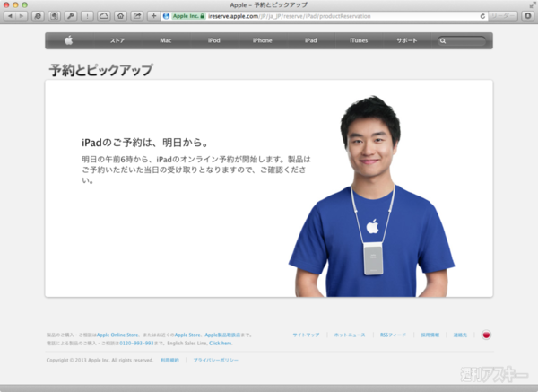Click the Japan flag country selector icon
The width and height of the screenshot is (538, 392).
point(486,335)
